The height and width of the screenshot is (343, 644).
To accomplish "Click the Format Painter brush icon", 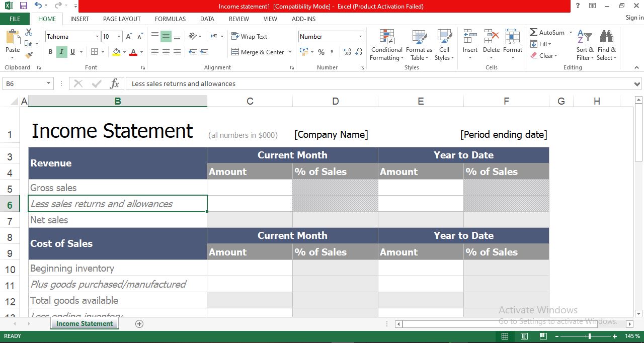I will pos(29,55).
